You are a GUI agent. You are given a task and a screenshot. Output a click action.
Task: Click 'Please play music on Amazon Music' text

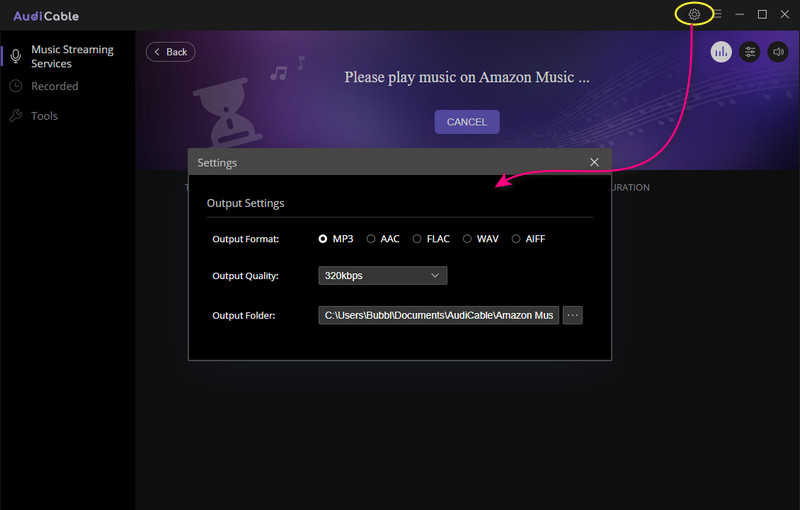(467, 77)
